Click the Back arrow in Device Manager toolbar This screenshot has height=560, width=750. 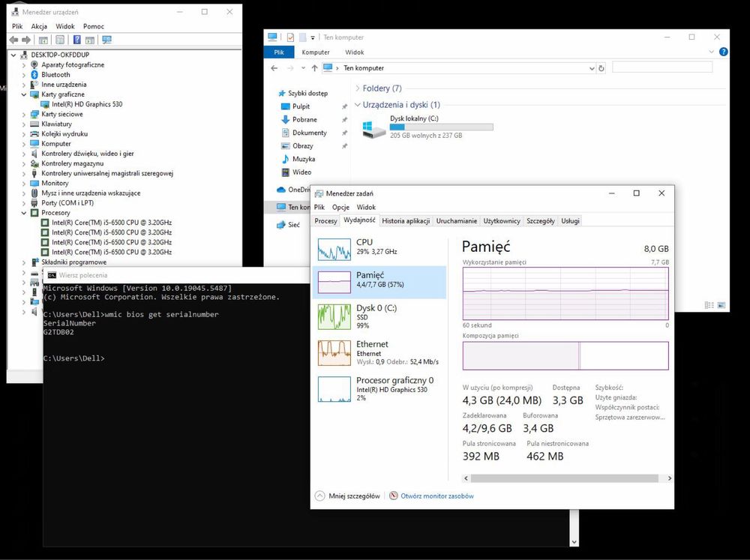pyautogui.click(x=13, y=40)
